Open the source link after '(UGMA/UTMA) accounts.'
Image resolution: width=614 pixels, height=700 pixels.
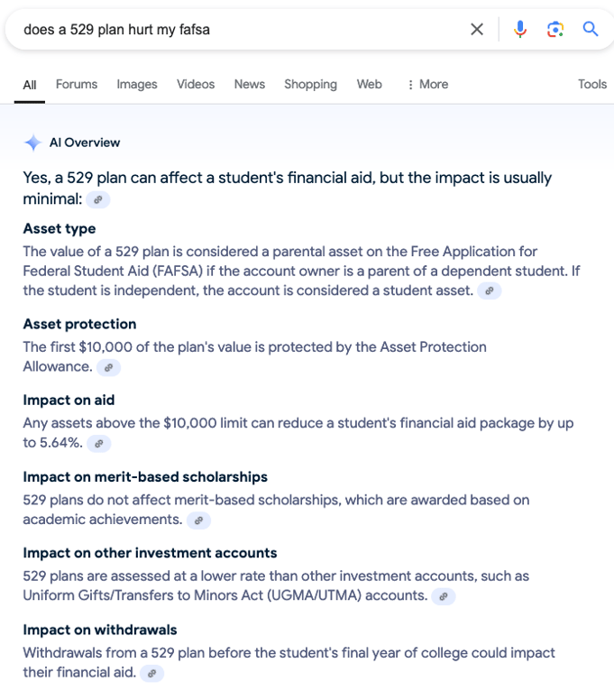443,596
